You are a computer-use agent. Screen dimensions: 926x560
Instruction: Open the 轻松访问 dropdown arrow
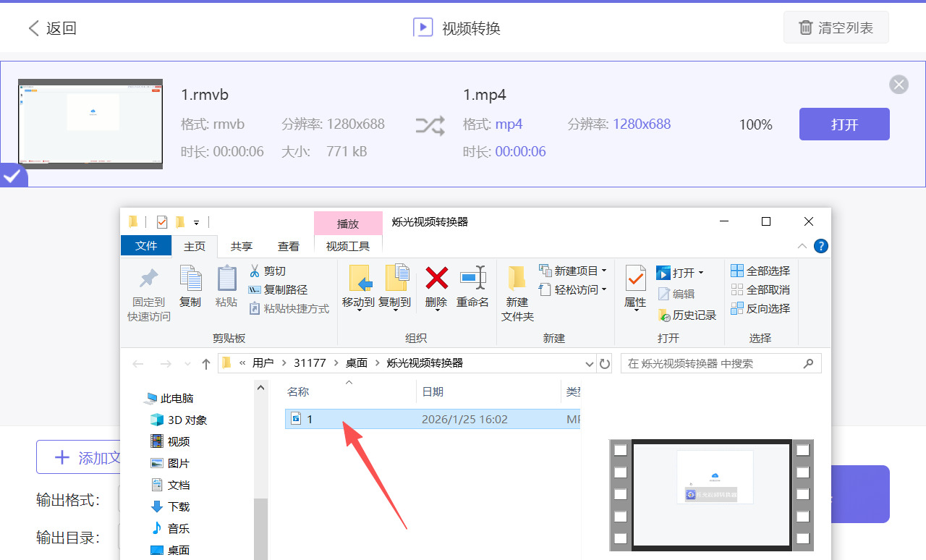[x=605, y=289]
